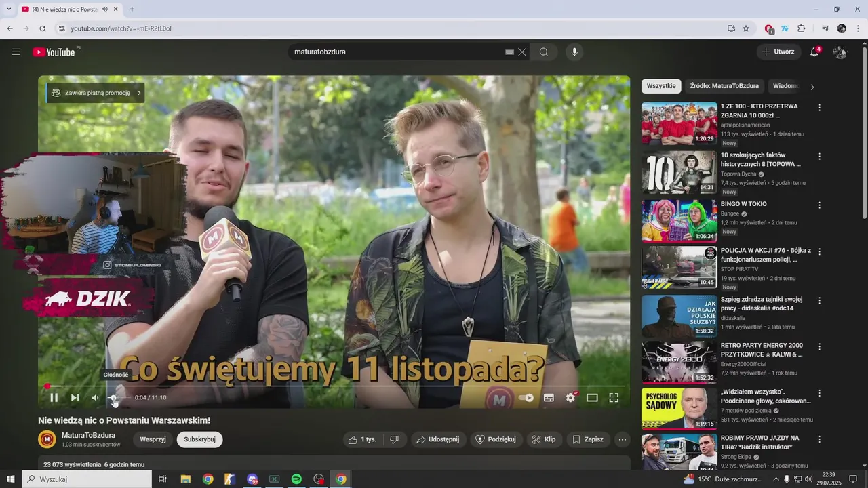Viewport: 868px width, 488px height.
Task: Open options for RETRO PARTY ENERGY 2000
Action: click(x=819, y=346)
